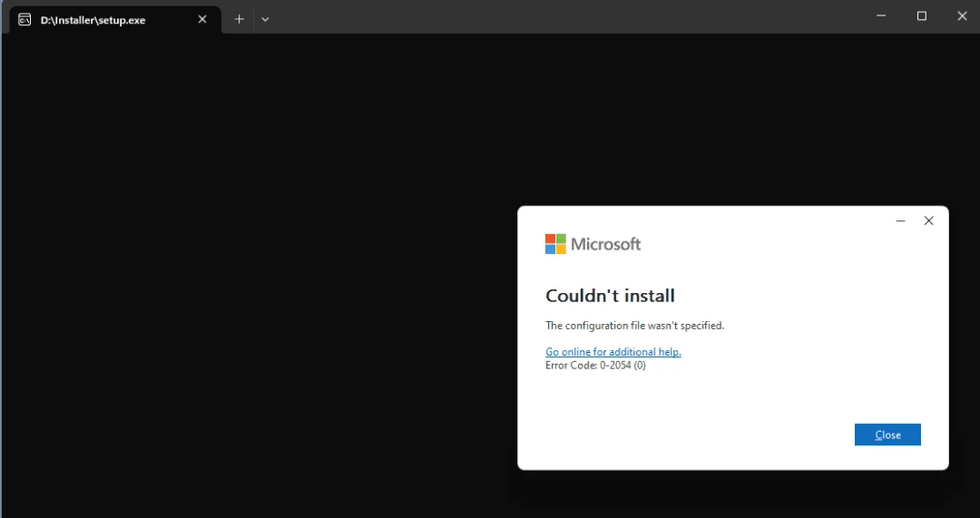
Task: Close the setup.exe terminal tab
Action: coord(201,19)
